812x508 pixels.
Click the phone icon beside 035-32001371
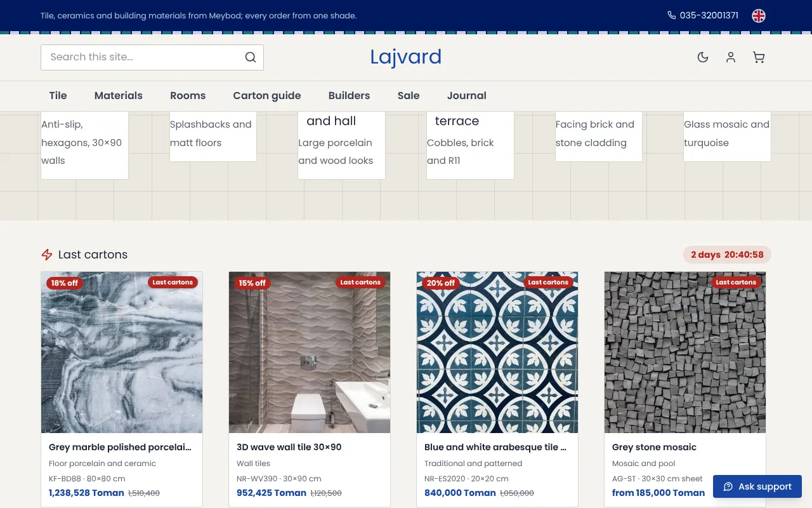pyautogui.click(x=672, y=15)
